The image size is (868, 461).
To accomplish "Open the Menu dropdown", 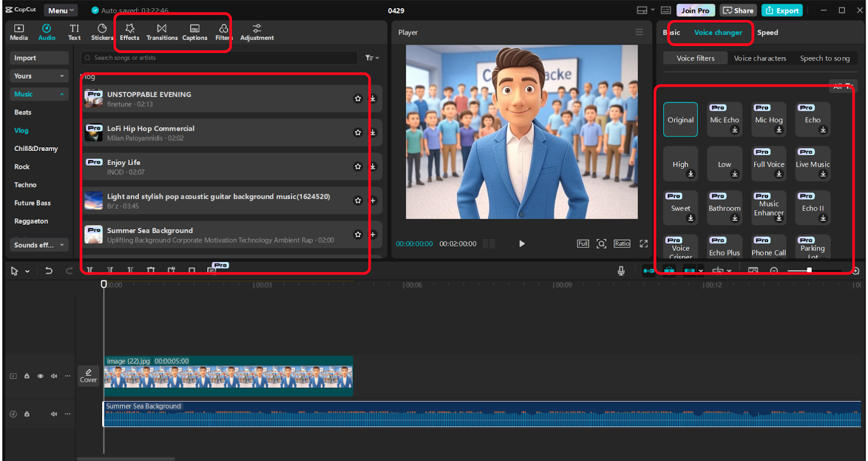I will [61, 10].
